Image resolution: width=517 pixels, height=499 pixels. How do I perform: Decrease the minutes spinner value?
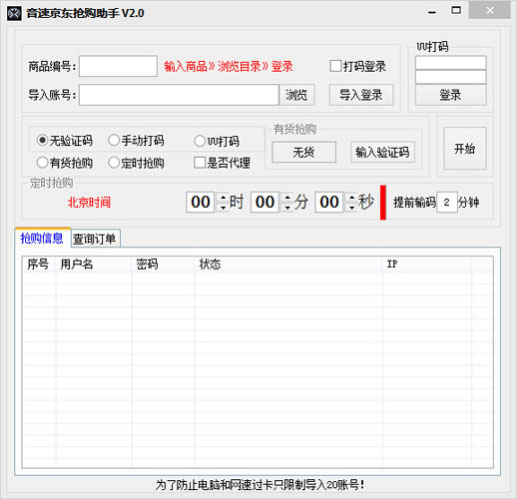coord(288,207)
